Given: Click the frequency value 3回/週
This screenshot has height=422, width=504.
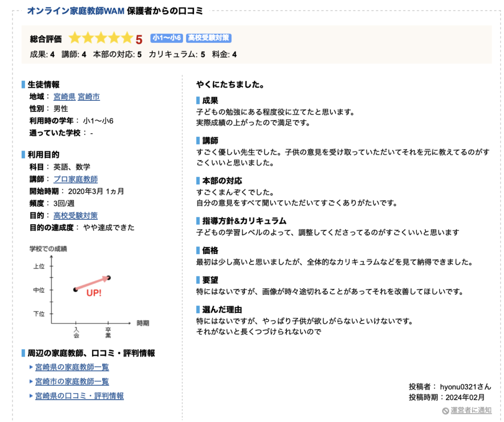Looking at the screenshot, I should click(64, 203).
